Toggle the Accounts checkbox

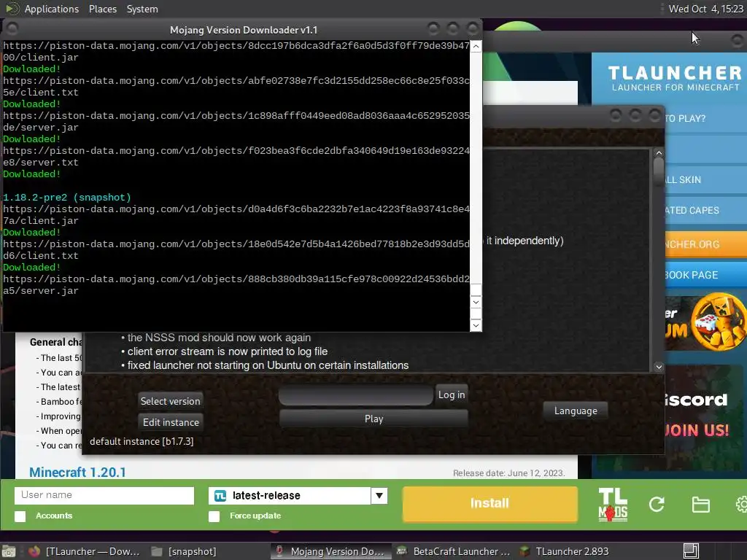pos(20,516)
